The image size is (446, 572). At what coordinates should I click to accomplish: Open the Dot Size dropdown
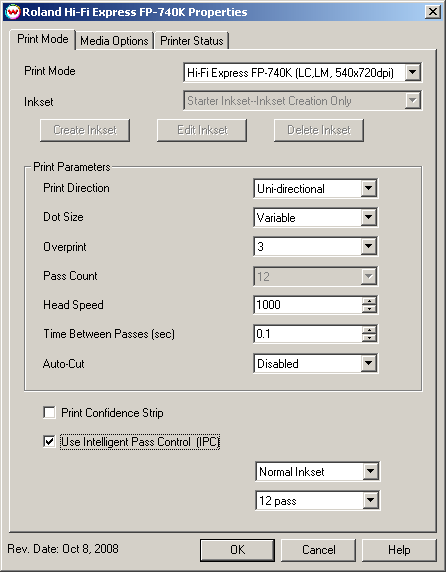click(x=316, y=217)
